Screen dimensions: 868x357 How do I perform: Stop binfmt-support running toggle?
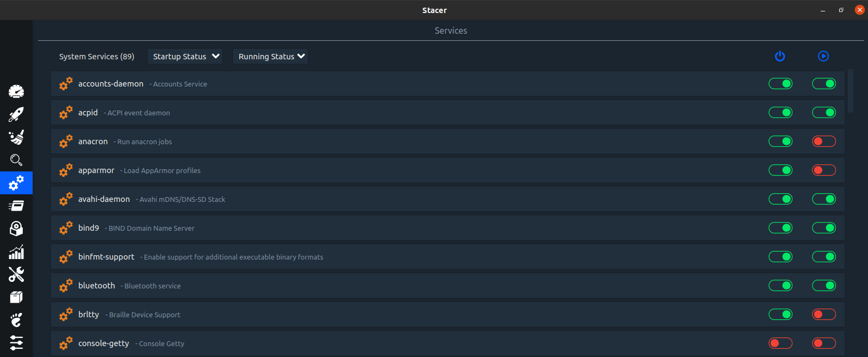tap(824, 257)
